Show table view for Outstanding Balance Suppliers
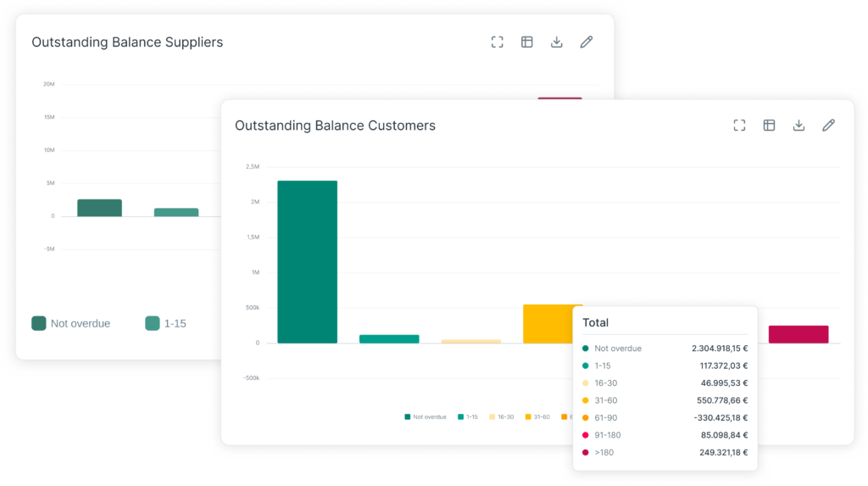 (527, 42)
